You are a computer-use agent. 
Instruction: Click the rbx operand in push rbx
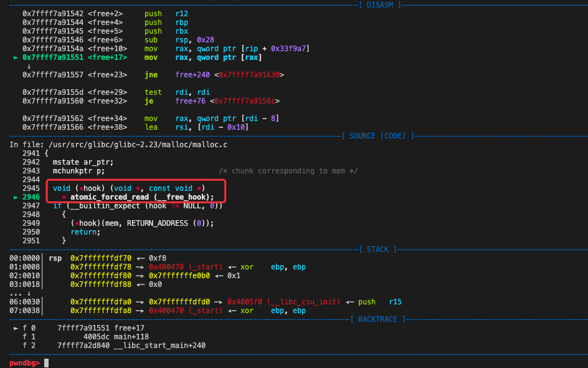click(x=181, y=31)
